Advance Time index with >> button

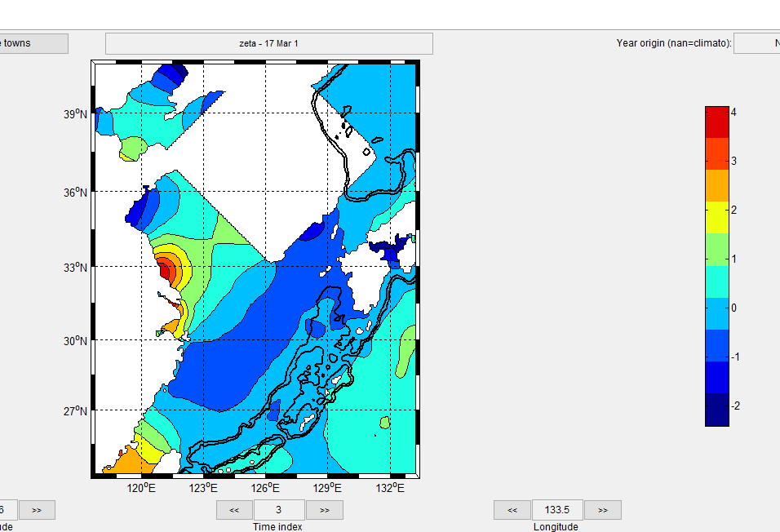[x=324, y=510]
